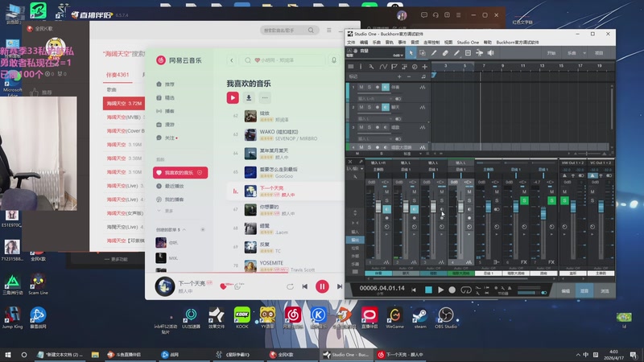The height and width of the screenshot is (362, 644).
Task: Open the second menu in Studio One menu bar
Action: pos(364,43)
